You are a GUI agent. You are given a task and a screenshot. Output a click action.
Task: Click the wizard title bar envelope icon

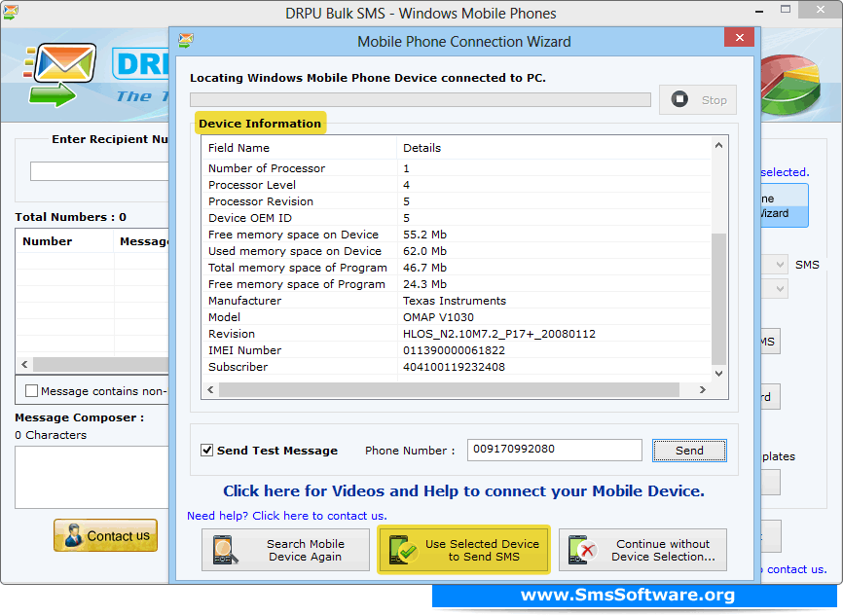[186, 40]
